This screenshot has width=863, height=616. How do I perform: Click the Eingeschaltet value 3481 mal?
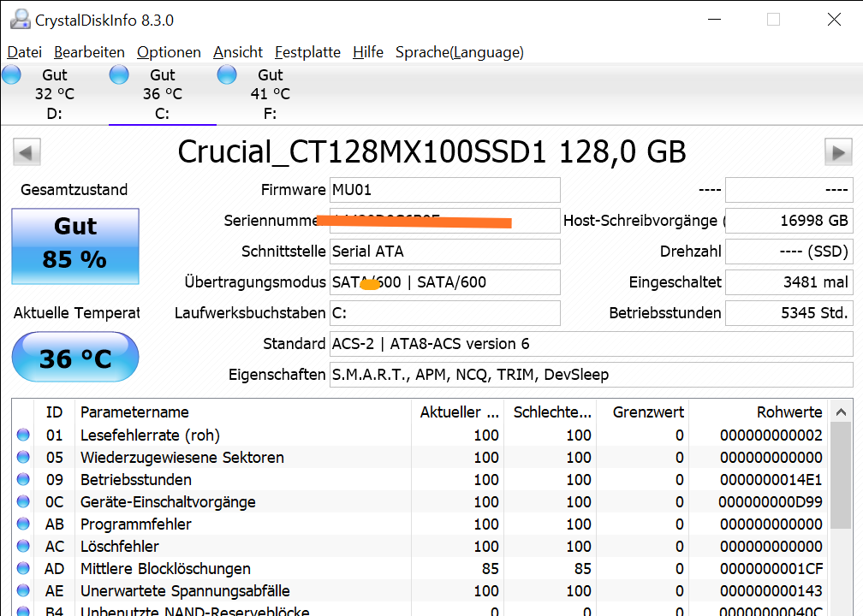(789, 282)
